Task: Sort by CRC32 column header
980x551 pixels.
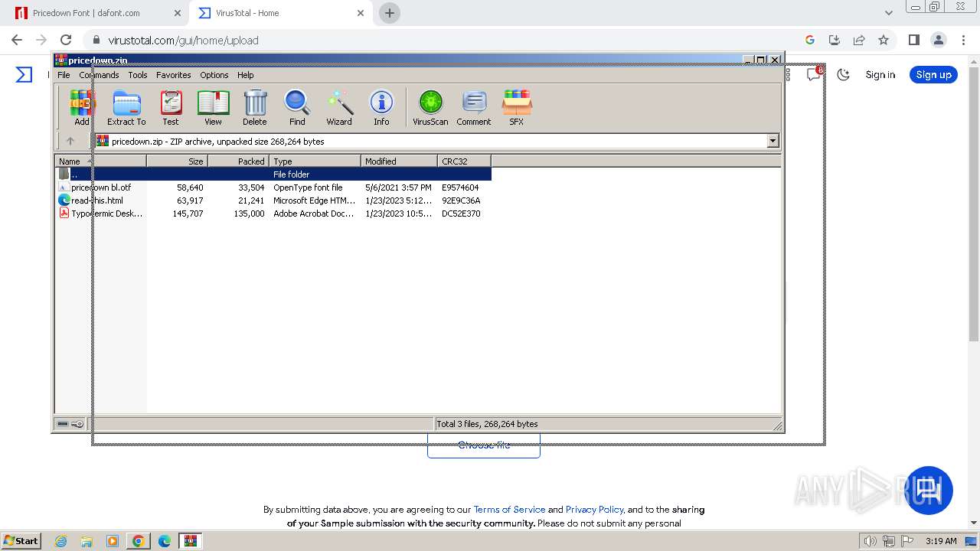Action: pyautogui.click(x=464, y=161)
